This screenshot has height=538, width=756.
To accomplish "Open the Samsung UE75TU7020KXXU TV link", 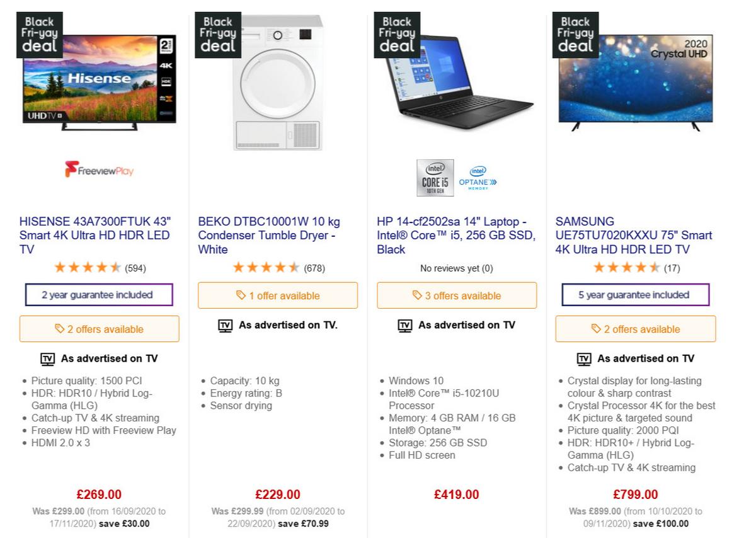I will pos(634,235).
